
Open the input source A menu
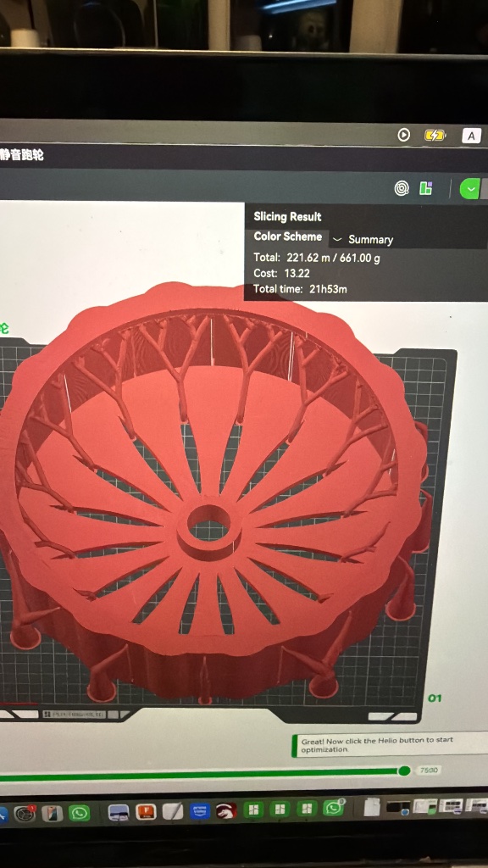click(471, 136)
